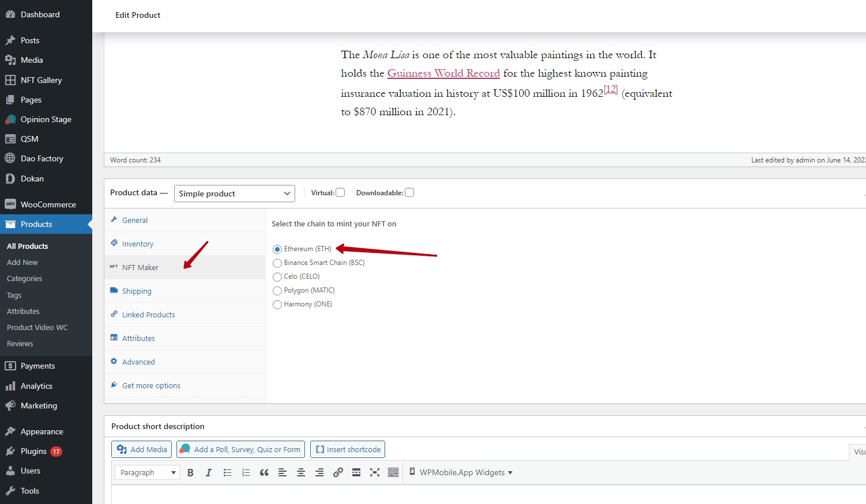Insert a Read More tag
Viewport: 866px width, 504px height.
click(356, 472)
